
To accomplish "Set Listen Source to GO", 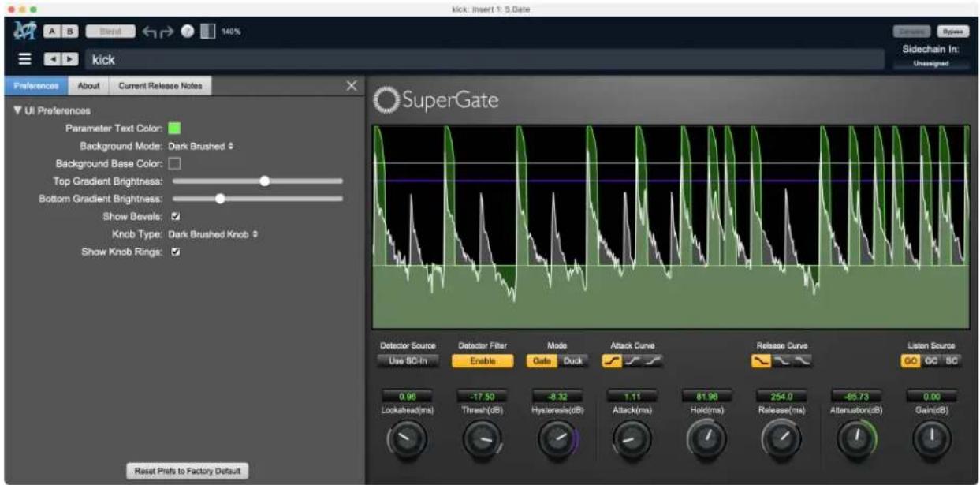I will coord(911,360).
